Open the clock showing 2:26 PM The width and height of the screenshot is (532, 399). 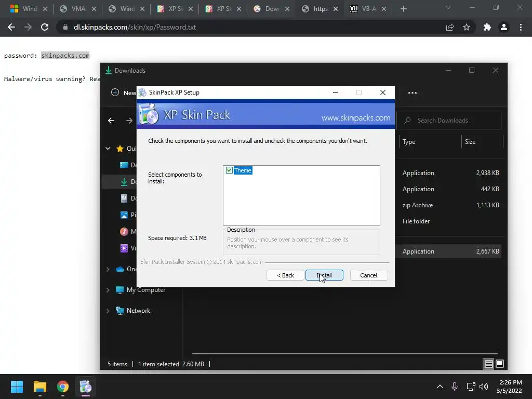point(509,387)
